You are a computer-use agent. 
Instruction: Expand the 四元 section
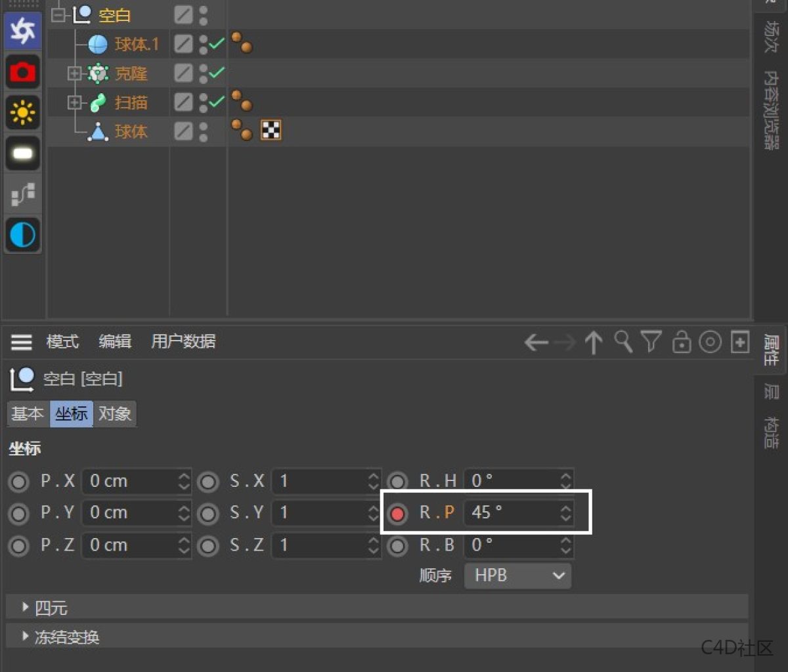tap(25, 607)
